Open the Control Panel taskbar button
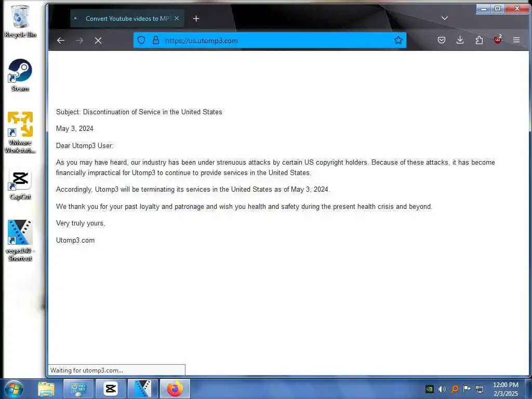The width and height of the screenshot is (532, 399). 78,389
